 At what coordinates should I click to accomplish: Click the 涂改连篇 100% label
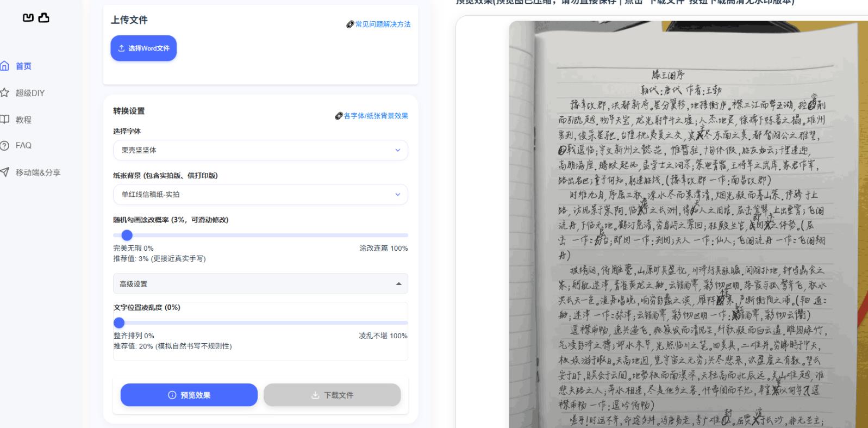coord(383,248)
